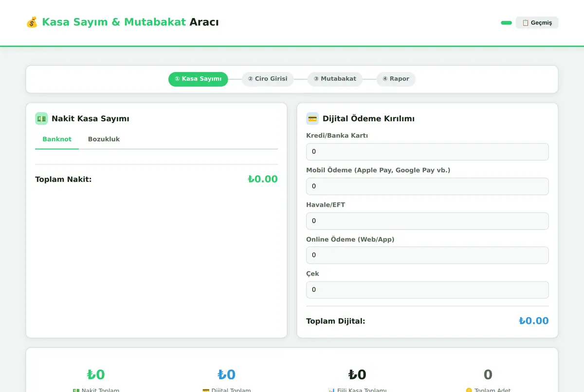Screen dimensions: 584x392
Task: Focus the Mobil Ödeme amount field
Action: click(x=427, y=186)
